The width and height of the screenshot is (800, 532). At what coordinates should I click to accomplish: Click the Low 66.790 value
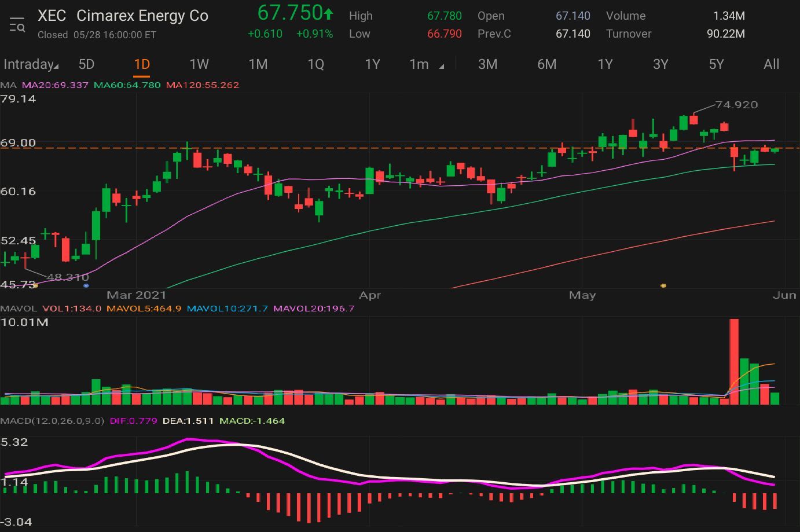445,34
